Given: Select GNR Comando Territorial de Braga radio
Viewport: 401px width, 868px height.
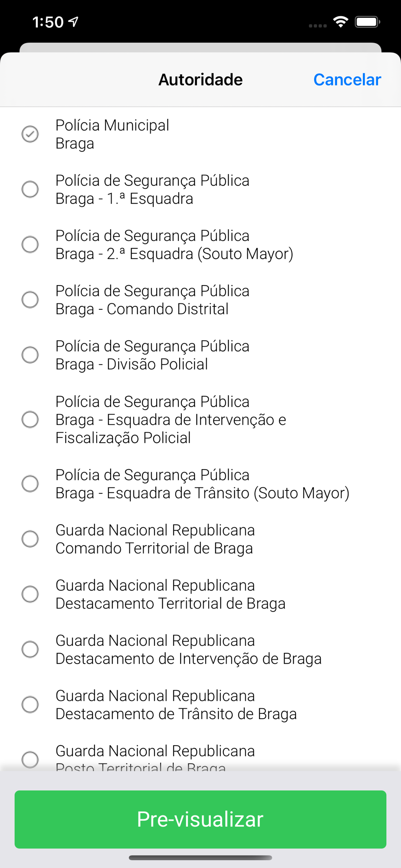Looking at the screenshot, I should coord(30,539).
